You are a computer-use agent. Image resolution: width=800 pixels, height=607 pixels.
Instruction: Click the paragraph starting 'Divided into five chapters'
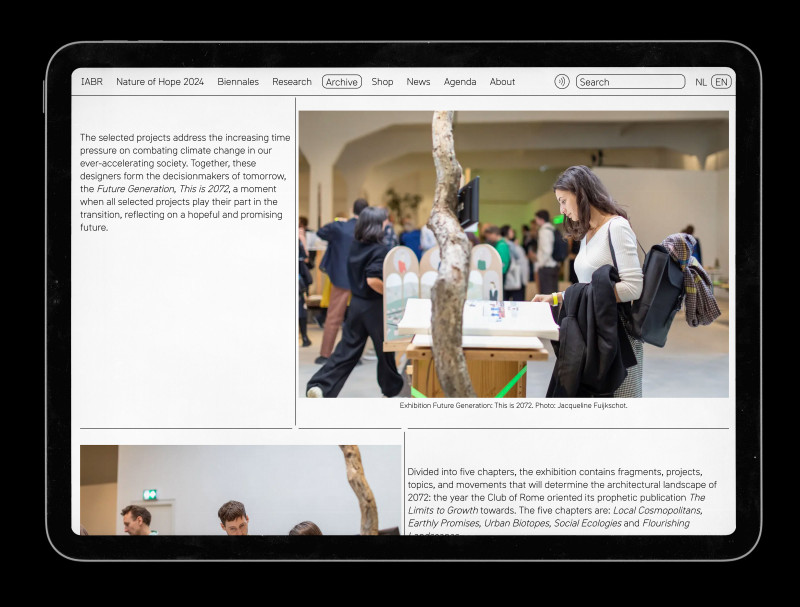(x=562, y=501)
